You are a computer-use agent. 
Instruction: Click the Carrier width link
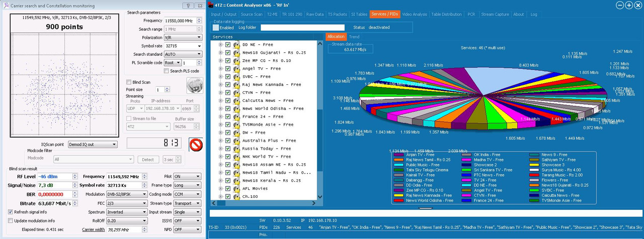click(x=93, y=229)
